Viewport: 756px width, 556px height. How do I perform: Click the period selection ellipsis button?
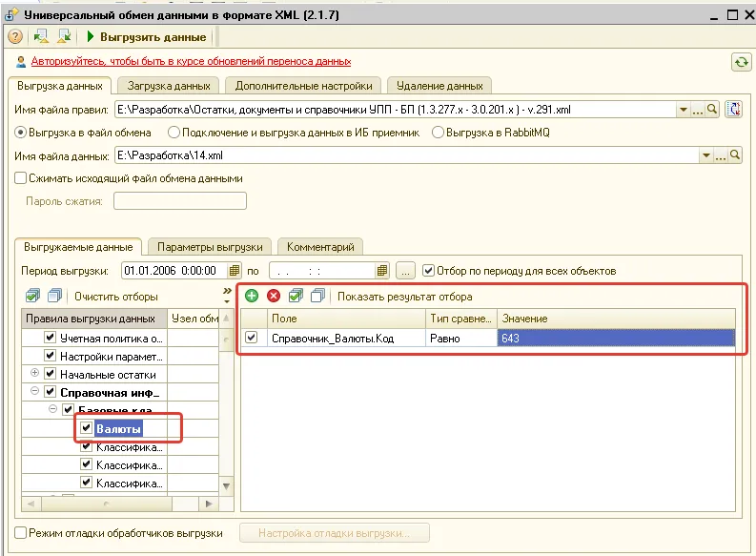tap(405, 271)
